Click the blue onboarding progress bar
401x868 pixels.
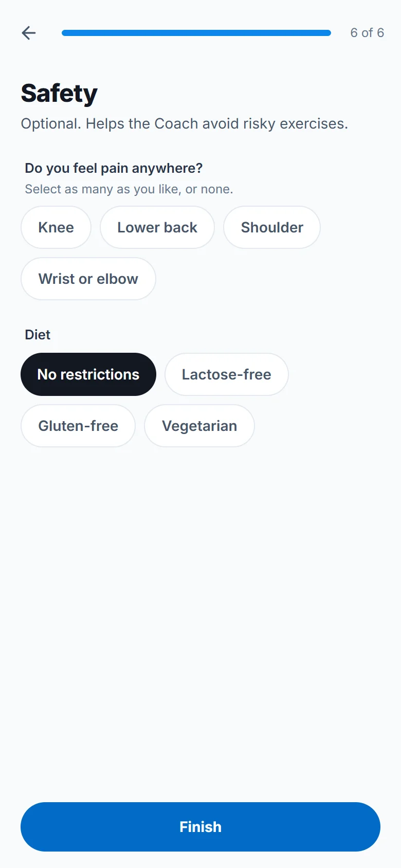(196, 33)
